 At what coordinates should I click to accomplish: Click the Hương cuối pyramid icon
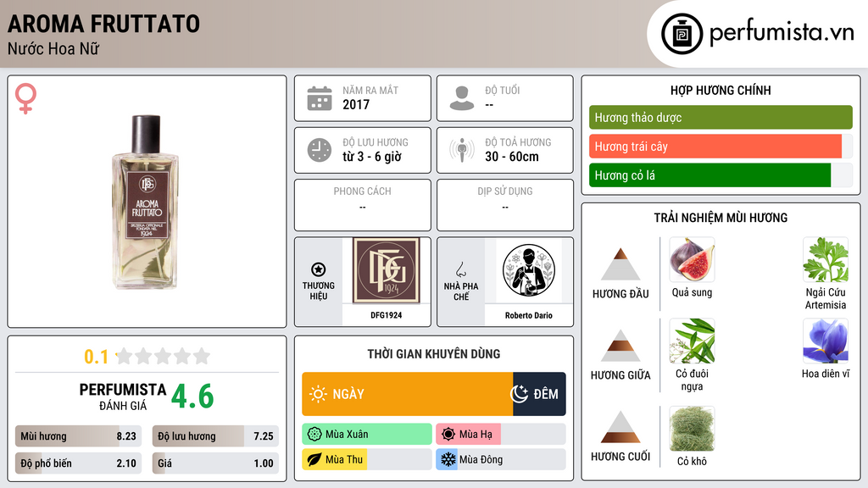pyautogui.click(x=620, y=427)
